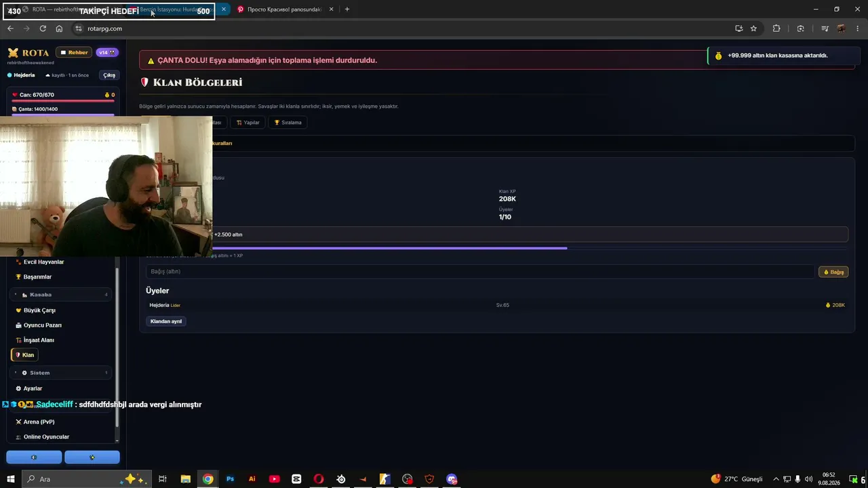The image size is (868, 488).
Task: Click the ROTA logo in the sidebar
Action: (28, 52)
